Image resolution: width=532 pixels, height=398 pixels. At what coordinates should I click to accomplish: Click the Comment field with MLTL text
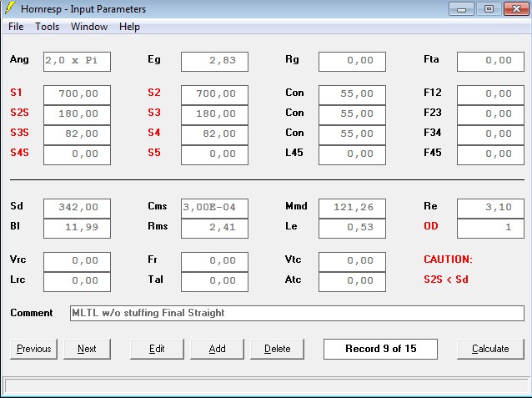[x=297, y=313]
